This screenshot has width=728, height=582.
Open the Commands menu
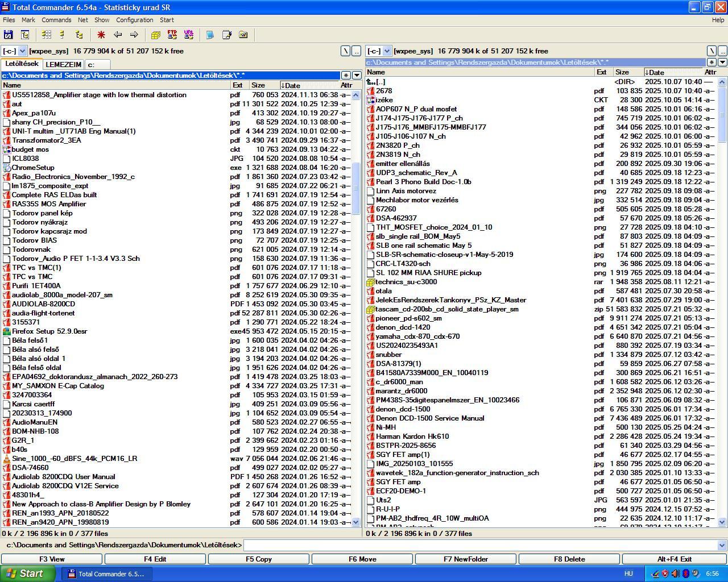click(x=56, y=20)
